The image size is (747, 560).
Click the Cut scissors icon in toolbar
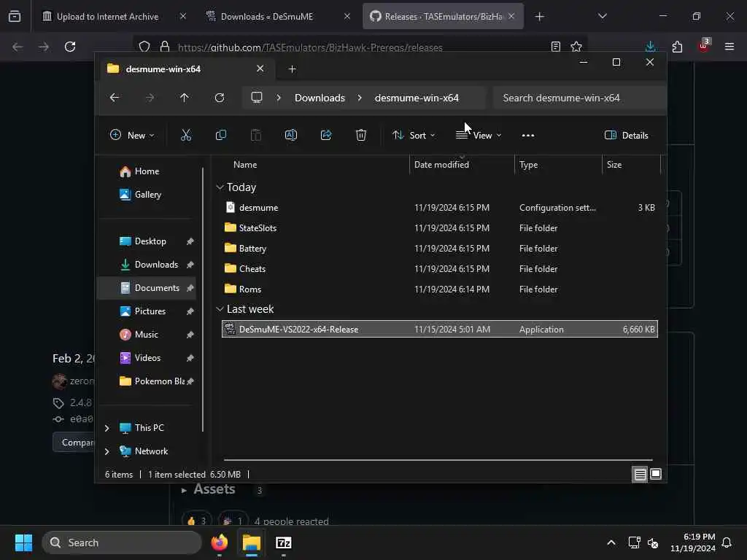tap(186, 135)
